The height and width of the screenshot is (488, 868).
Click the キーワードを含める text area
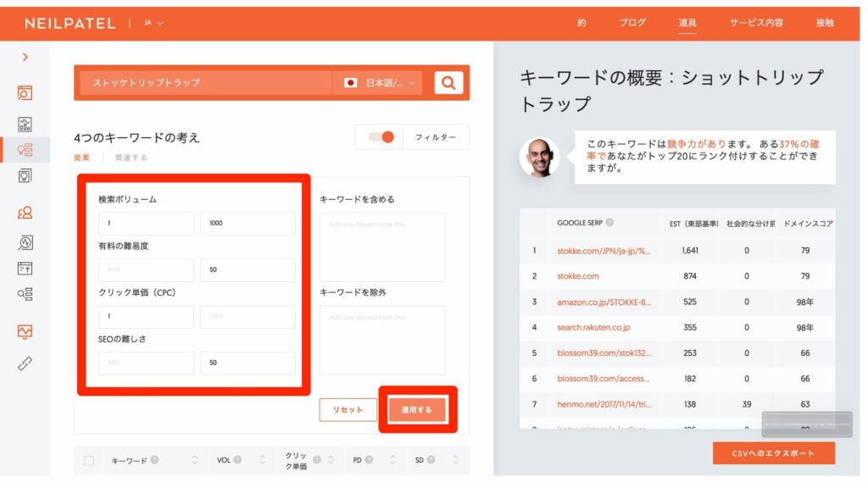[x=381, y=247]
